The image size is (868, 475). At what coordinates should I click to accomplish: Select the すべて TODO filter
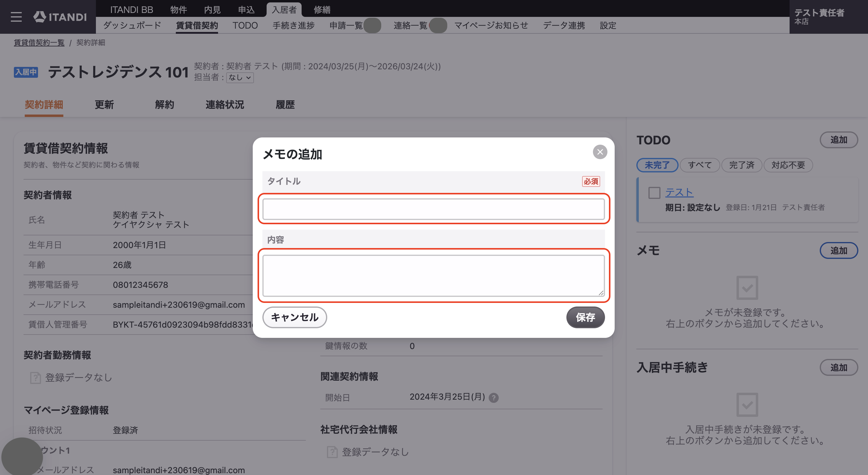point(700,165)
